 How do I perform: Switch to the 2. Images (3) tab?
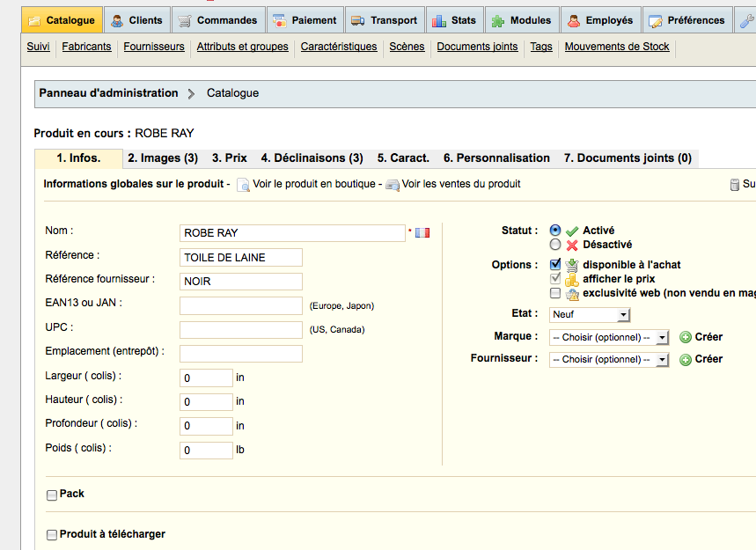coord(163,158)
